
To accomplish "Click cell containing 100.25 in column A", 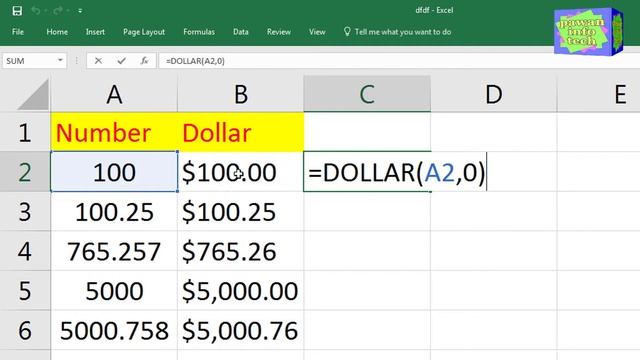I will pos(114,211).
